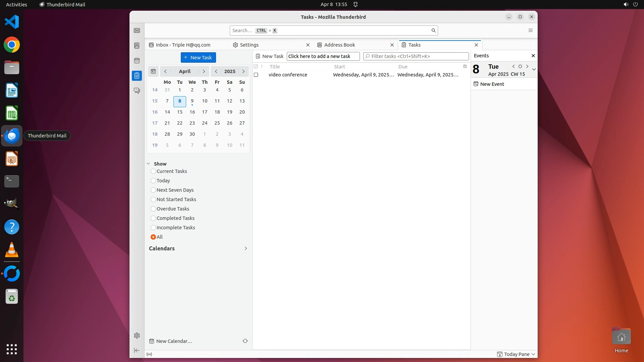Open the Thunderbird hamburger app menu

530,31
